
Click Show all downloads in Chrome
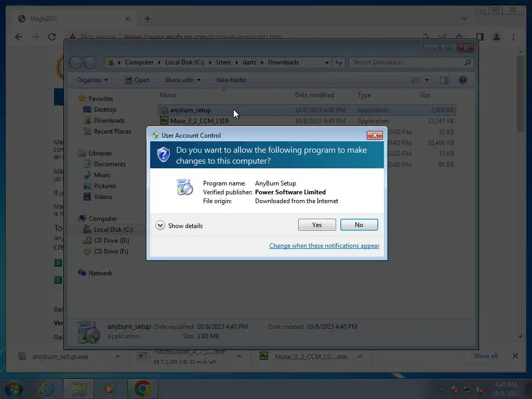coord(486,356)
